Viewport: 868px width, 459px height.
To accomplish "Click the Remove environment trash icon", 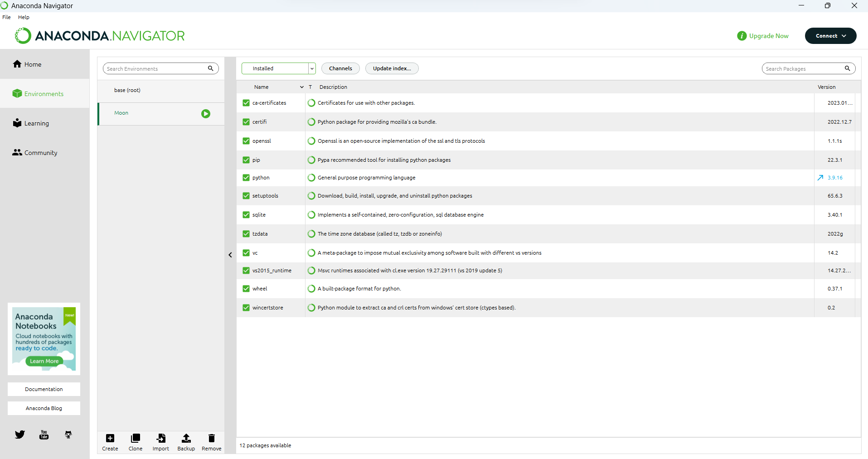I will [212, 438].
